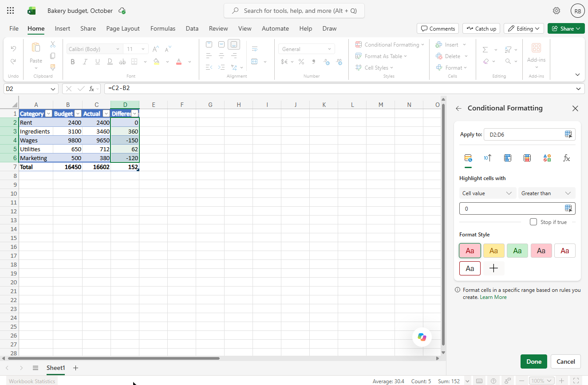The height and width of the screenshot is (385, 588).
Task: Go back in Conditional Formatting pane
Action: coord(459,108)
